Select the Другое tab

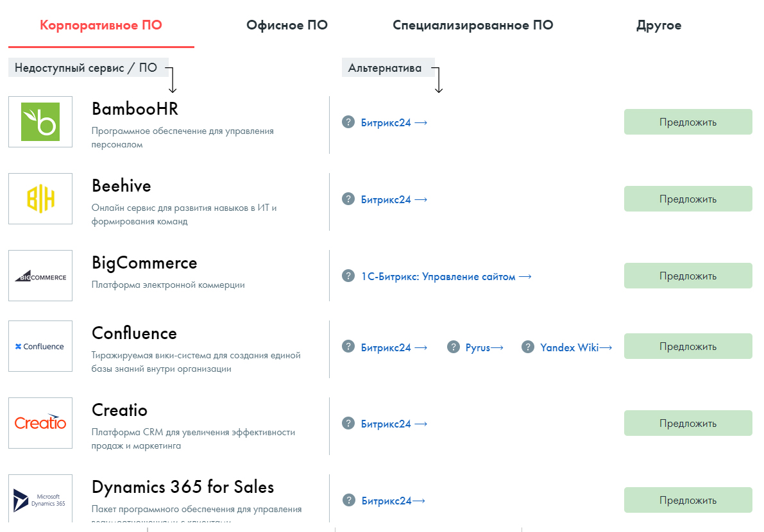[659, 25]
